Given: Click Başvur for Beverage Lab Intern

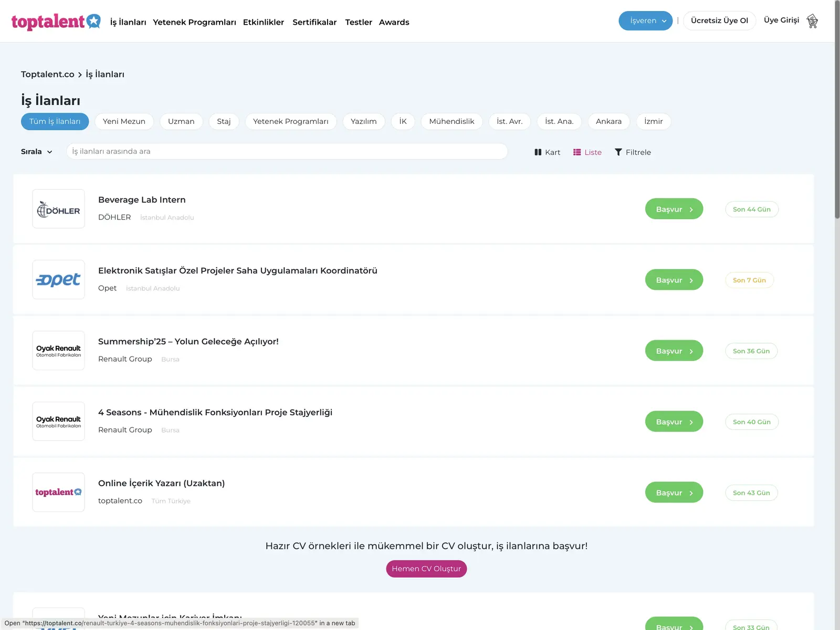Looking at the screenshot, I should point(674,209).
